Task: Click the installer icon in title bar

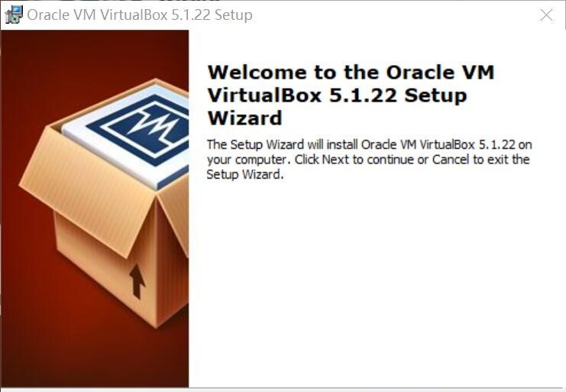Action: (x=14, y=15)
